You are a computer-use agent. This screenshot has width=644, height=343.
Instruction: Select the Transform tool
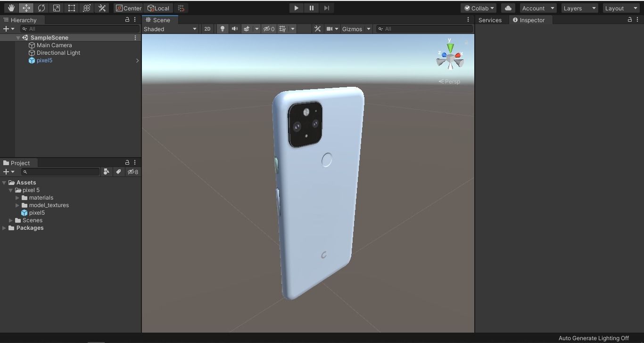[87, 8]
